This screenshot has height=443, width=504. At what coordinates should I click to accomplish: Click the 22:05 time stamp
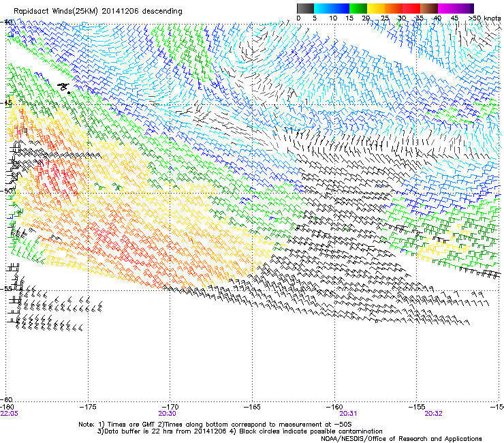[x=10, y=414]
